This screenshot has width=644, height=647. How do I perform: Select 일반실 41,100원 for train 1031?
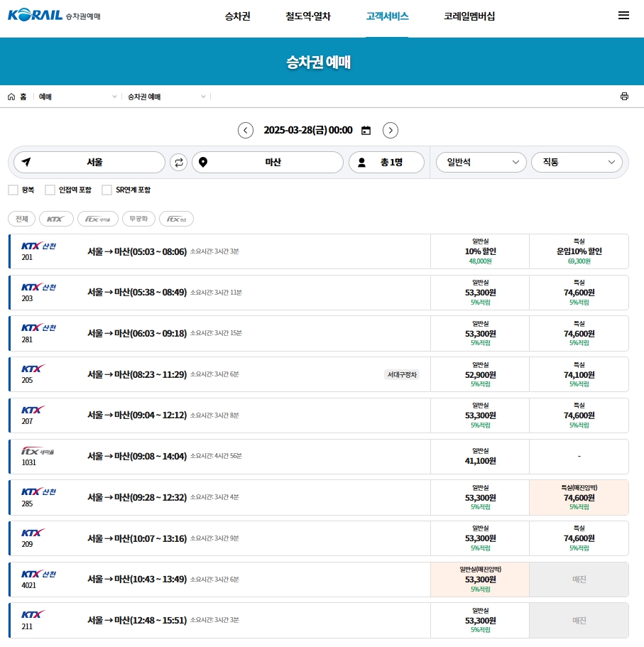480,457
